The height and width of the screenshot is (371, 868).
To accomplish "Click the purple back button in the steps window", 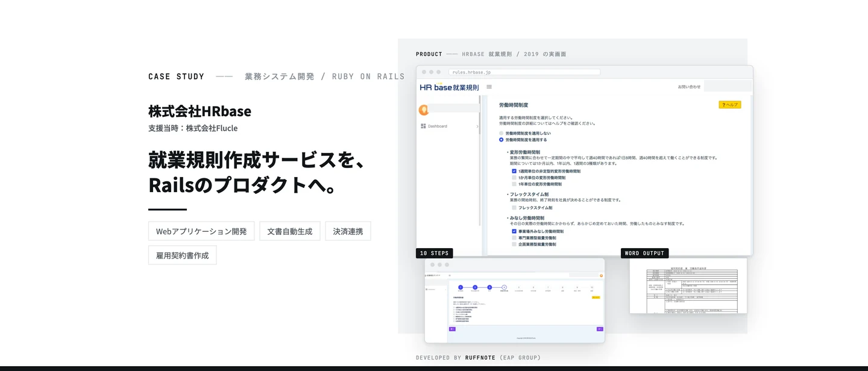I will (x=452, y=329).
